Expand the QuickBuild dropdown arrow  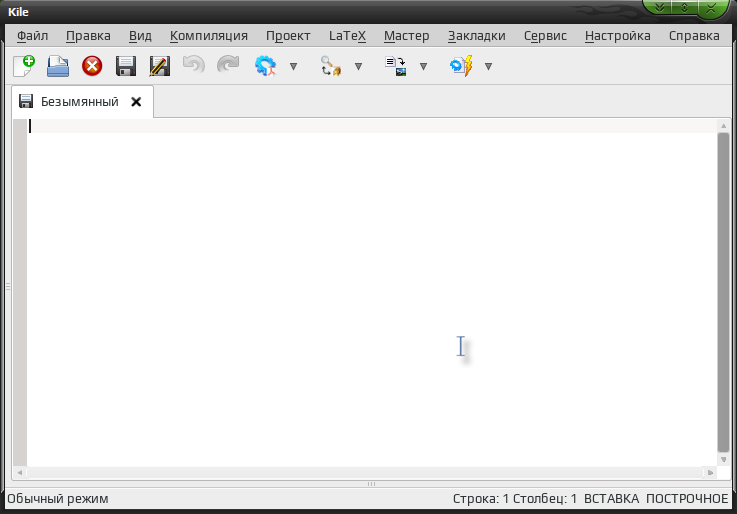(488, 67)
